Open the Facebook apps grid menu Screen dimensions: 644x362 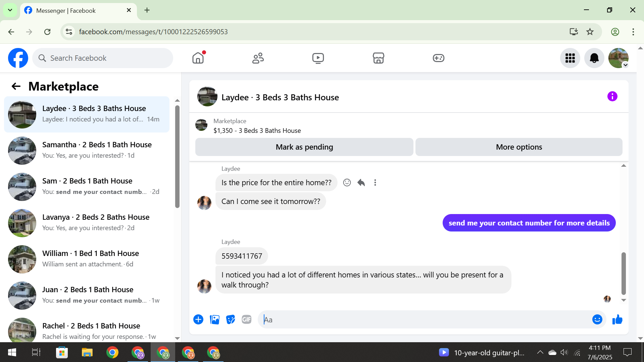click(x=570, y=58)
